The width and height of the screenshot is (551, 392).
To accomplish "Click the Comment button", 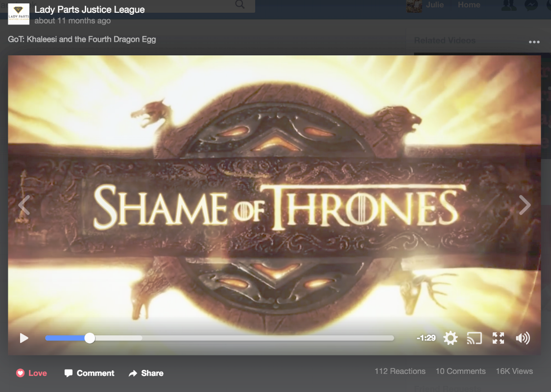I will click(89, 373).
